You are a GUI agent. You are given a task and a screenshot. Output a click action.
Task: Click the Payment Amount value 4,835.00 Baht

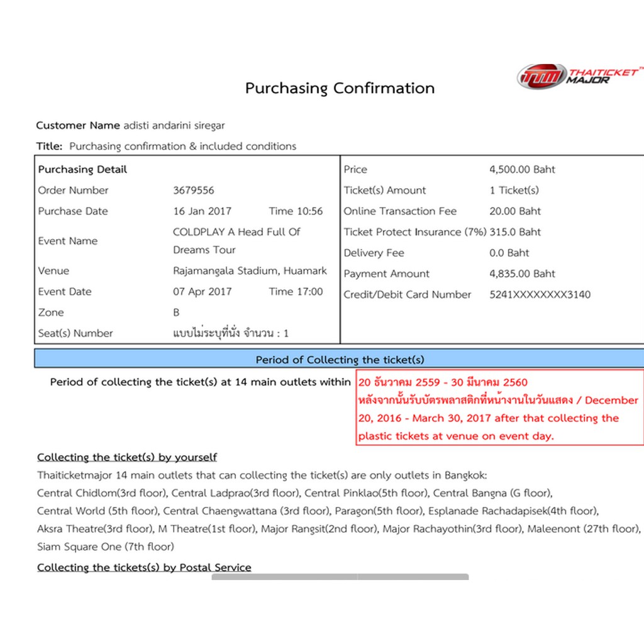(x=522, y=274)
